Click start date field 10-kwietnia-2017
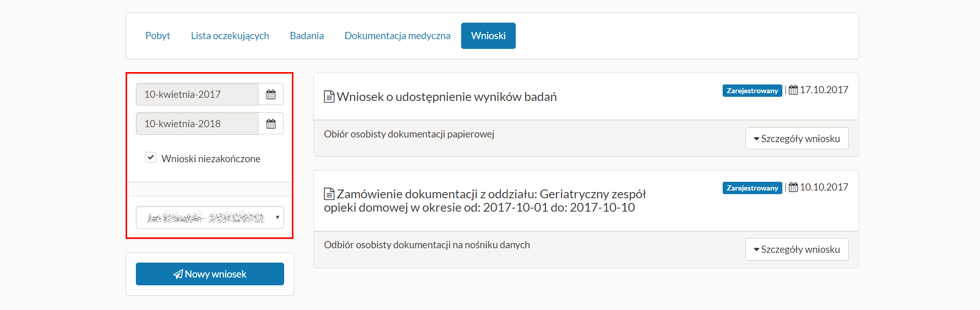The image size is (980, 310). pos(197,94)
